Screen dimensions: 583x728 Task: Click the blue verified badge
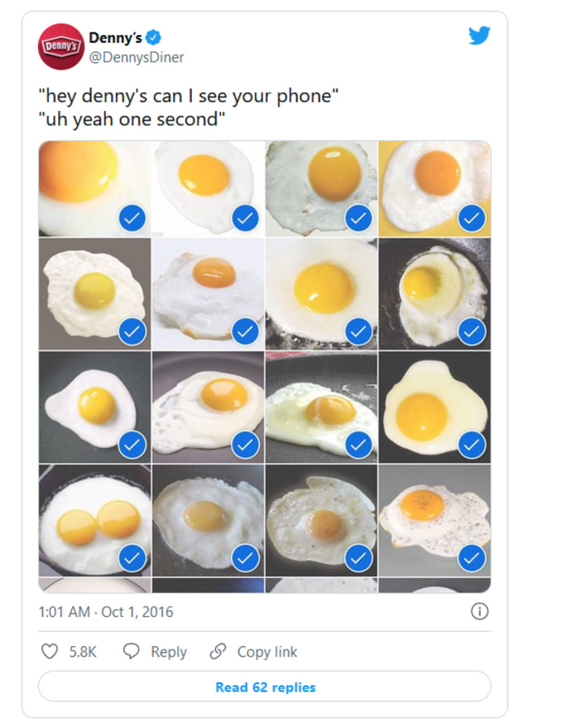click(x=154, y=37)
